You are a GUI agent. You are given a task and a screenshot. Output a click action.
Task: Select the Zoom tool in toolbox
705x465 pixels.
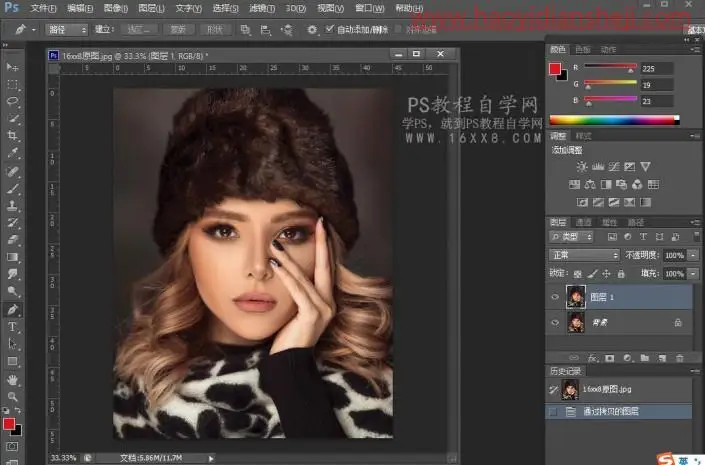point(12,397)
